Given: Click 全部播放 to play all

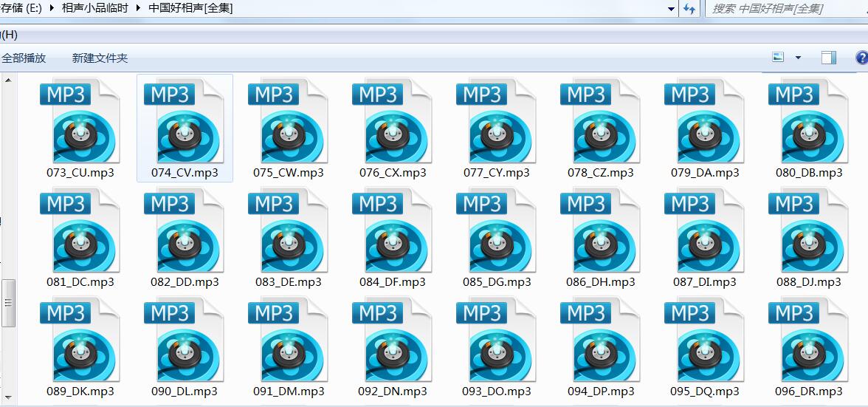Looking at the screenshot, I should (x=24, y=58).
